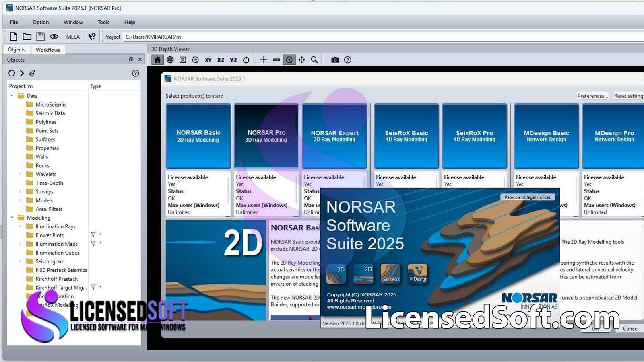Click the Project path input field
This screenshot has width=644, height=362.
tap(181, 37)
